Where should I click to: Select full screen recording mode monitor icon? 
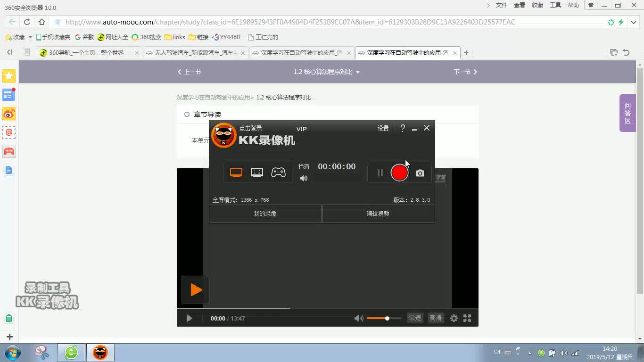coord(236,173)
